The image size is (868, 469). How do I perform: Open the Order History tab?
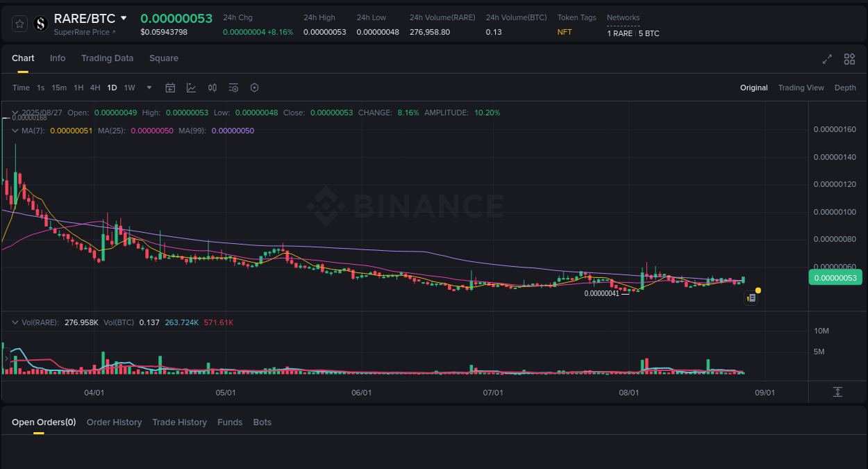[114, 422]
